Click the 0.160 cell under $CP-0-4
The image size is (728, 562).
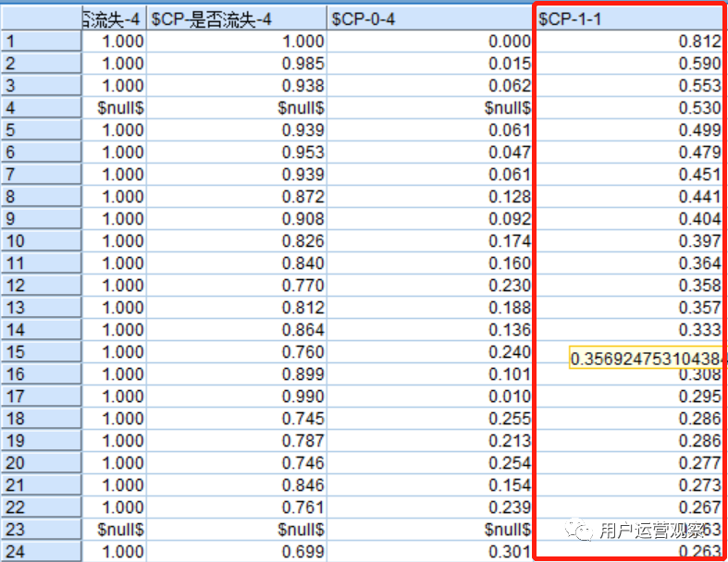[x=430, y=263]
